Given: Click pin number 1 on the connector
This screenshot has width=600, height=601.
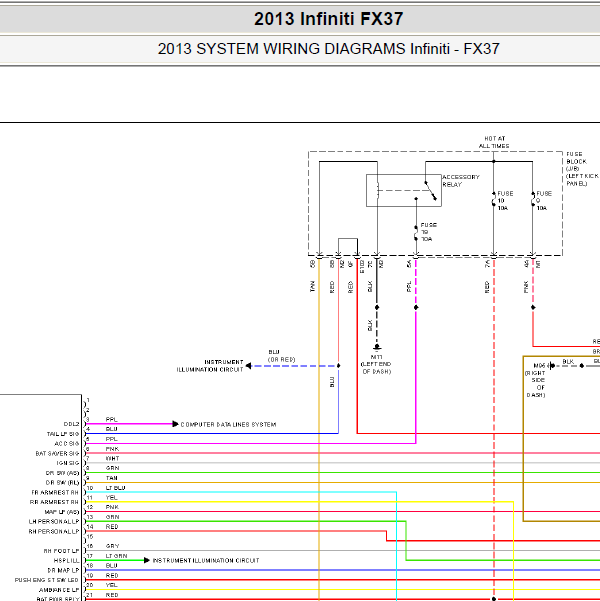Looking at the screenshot, I should [88, 400].
